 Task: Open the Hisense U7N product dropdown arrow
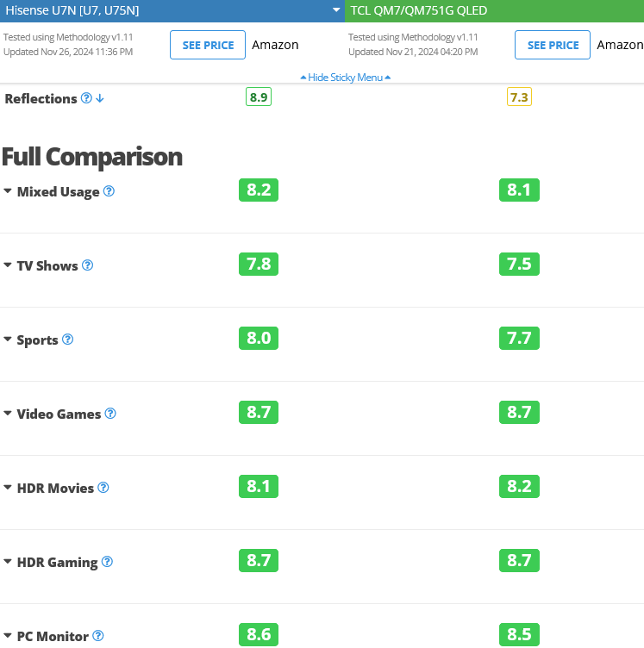[x=336, y=10]
